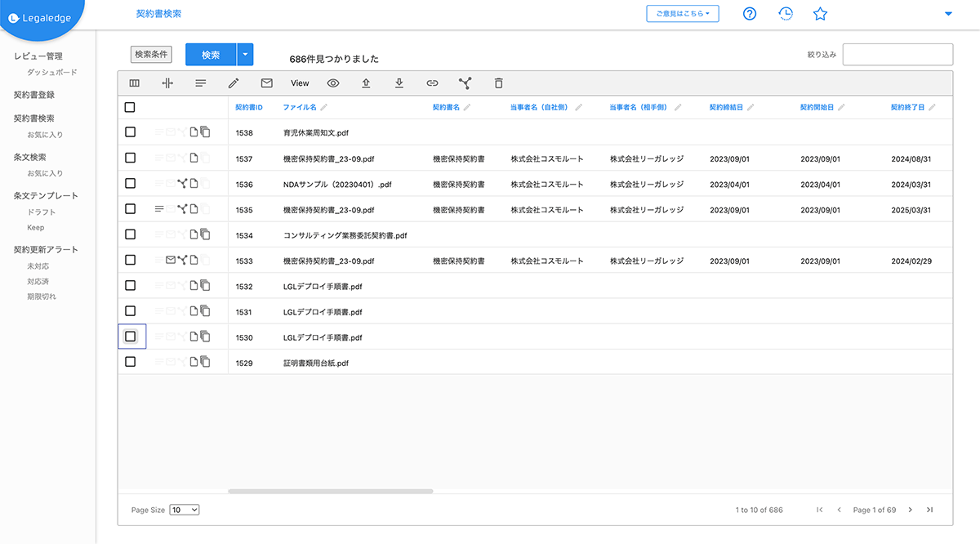980x544 pixels.
Task: Click the View button in toolbar
Action: pos(300,83)
